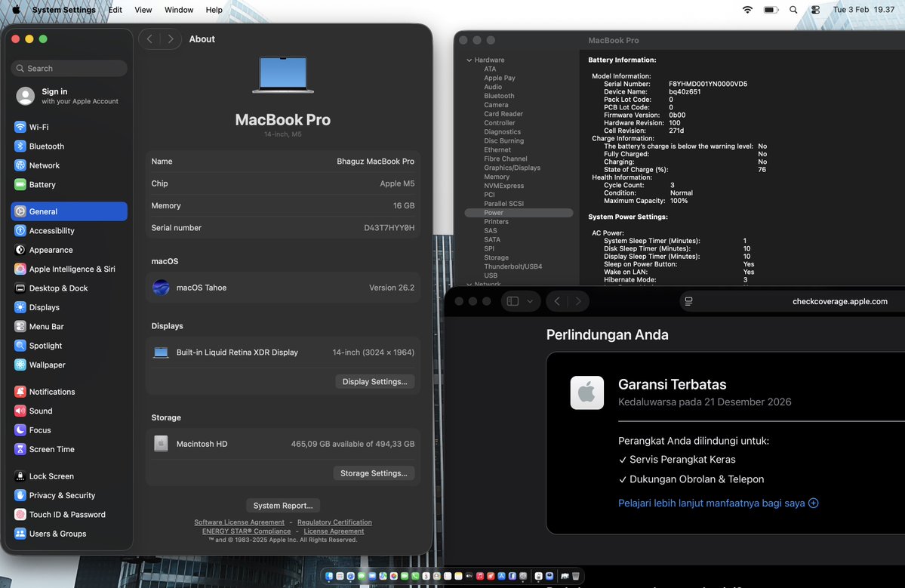Collapse the Hardware tree in System Report

469,60
